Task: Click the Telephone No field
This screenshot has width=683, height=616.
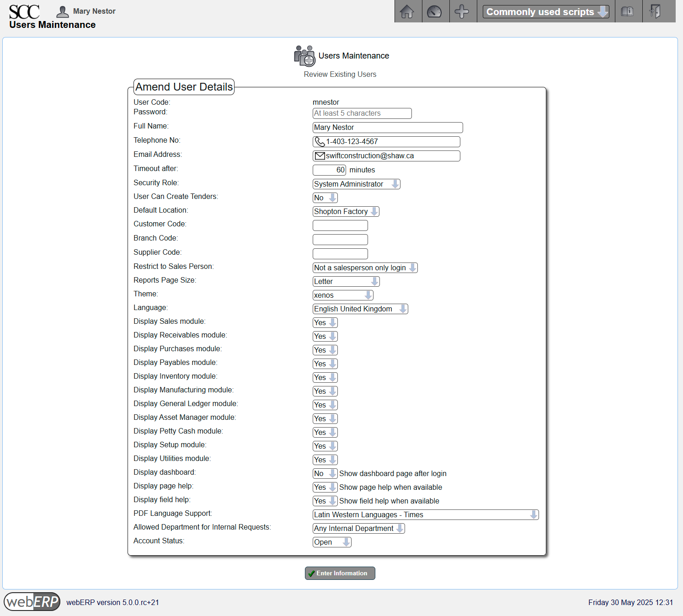Action: point(386,142)
